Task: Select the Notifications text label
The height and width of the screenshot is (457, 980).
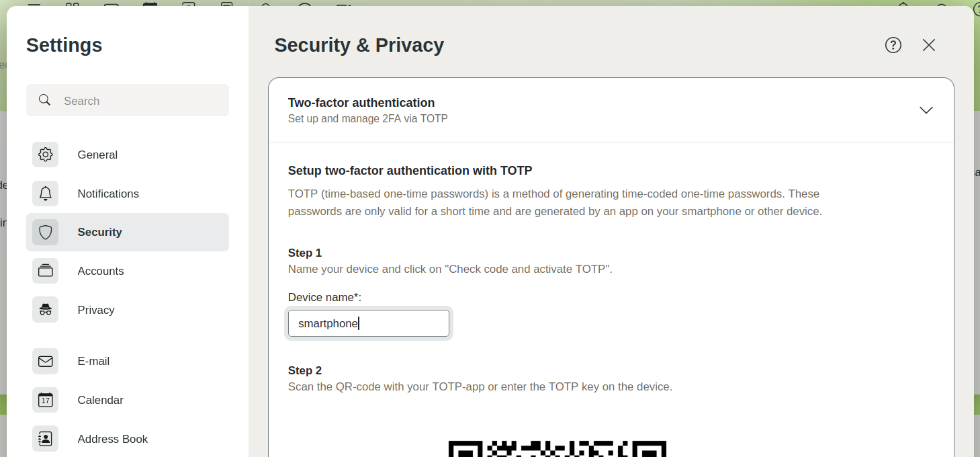Action: (108, 194)
